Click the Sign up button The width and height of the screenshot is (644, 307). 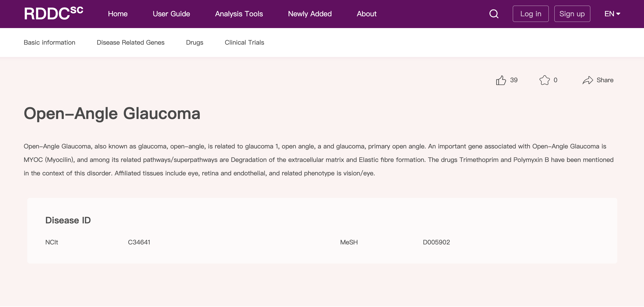point(572,14)
